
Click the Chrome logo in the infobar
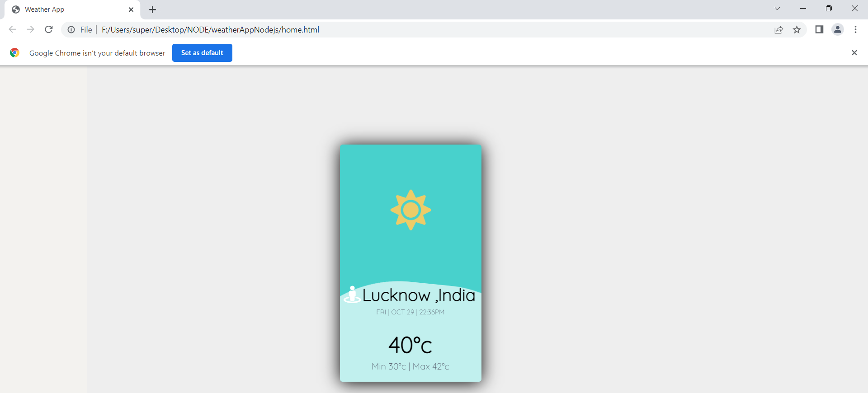[x=15, y=53]
